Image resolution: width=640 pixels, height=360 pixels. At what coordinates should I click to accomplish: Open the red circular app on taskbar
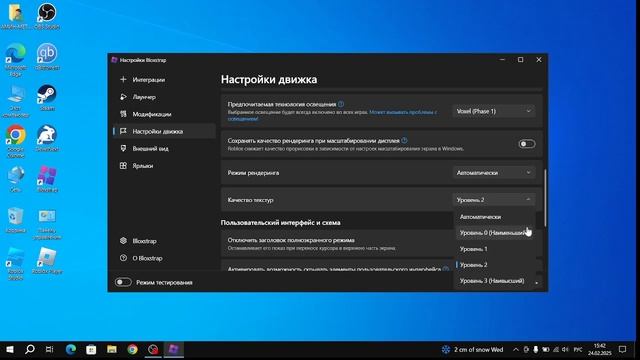pyautogui.click(x=153, y=349)
